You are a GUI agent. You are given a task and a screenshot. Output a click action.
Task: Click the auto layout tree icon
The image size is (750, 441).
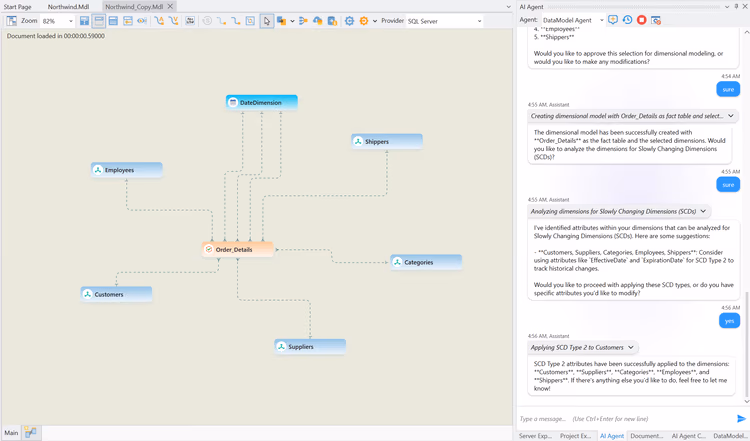click(x=303, y=21)
